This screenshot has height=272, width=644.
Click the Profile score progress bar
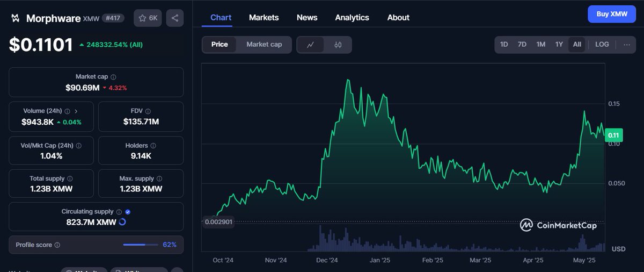pos(140,245)
